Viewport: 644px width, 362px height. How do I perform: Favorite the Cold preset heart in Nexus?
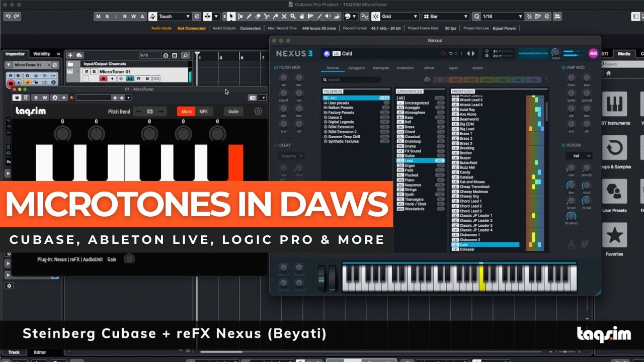coord(443,53)
